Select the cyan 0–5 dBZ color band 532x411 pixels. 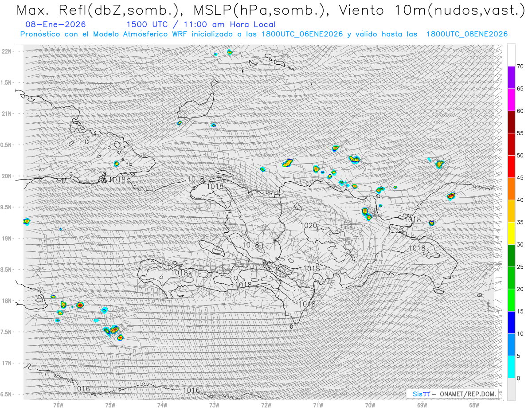click(511, 367)
